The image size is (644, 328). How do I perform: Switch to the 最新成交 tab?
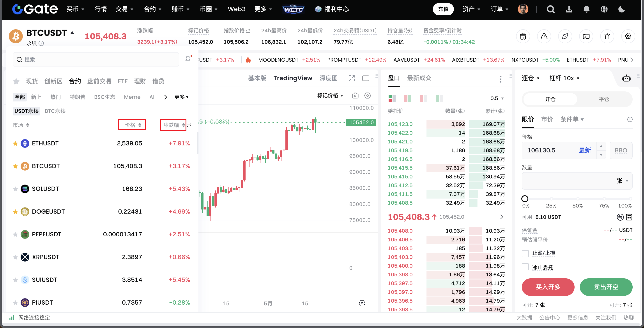[x=419, y=78]
